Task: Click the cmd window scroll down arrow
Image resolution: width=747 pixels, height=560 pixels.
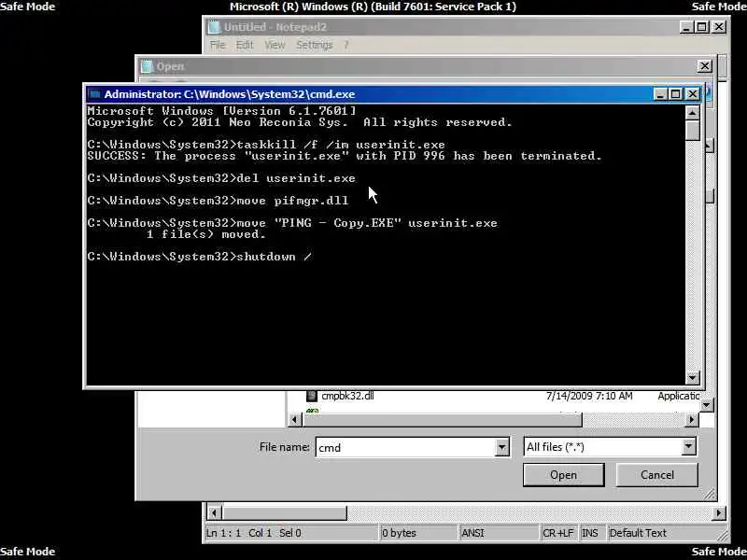Action: click(x=692, y=378)
